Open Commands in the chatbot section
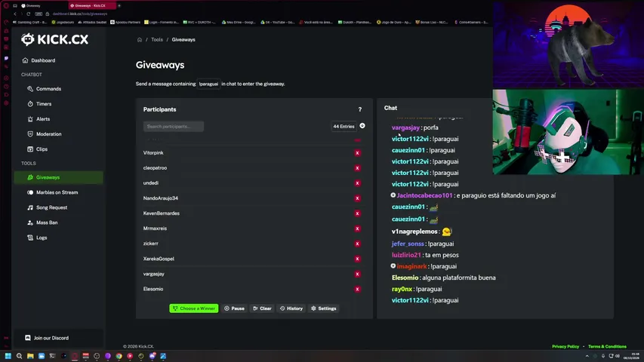 click(x=45, y=89)
